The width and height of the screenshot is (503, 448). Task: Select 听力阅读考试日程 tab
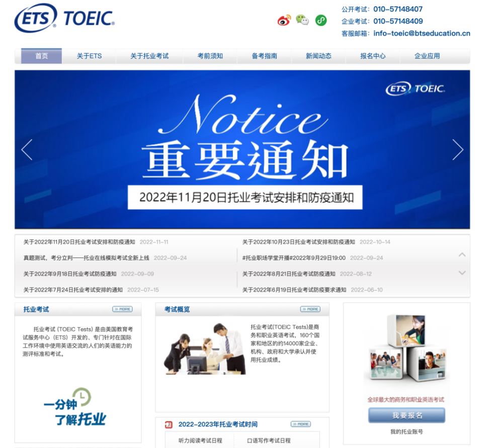[200, 440]
